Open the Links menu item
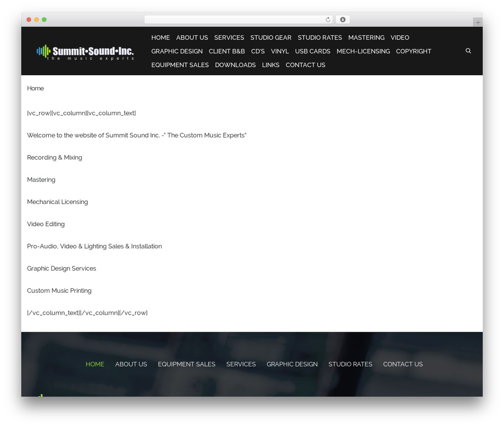Viewport: 504px width, 427px height. coord(271,65)
